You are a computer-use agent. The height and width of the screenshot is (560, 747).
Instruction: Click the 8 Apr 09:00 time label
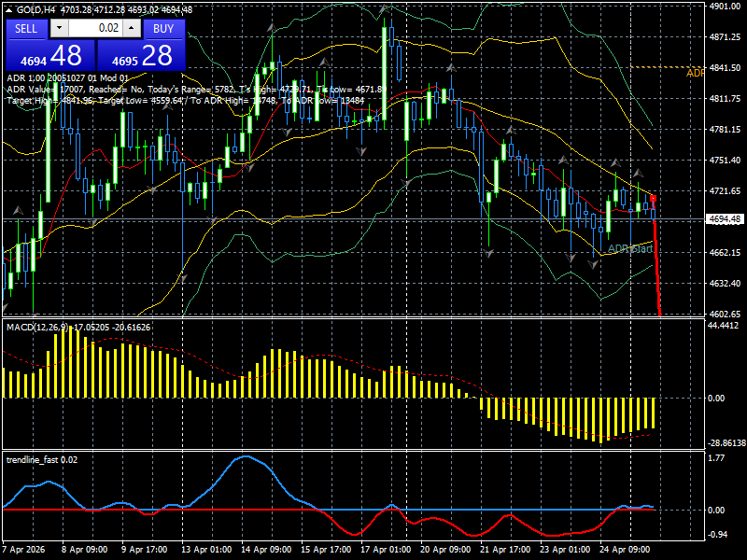[x=84, y=549]
